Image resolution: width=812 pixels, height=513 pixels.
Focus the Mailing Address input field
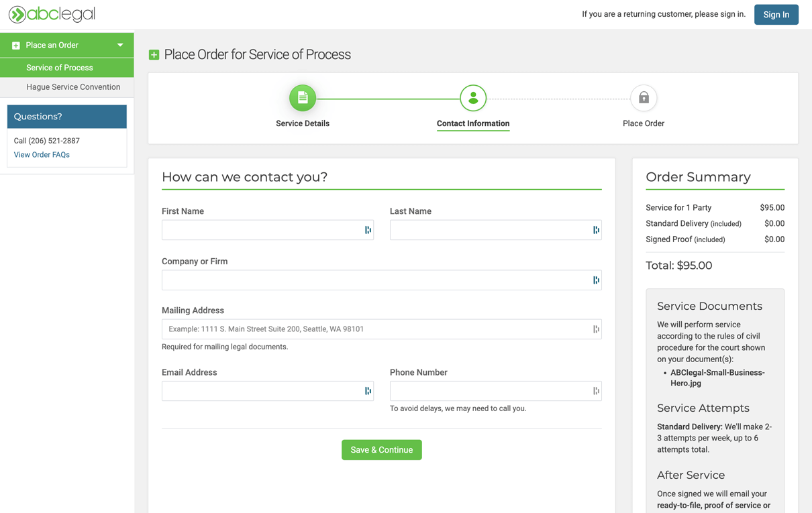coord(376,329)
